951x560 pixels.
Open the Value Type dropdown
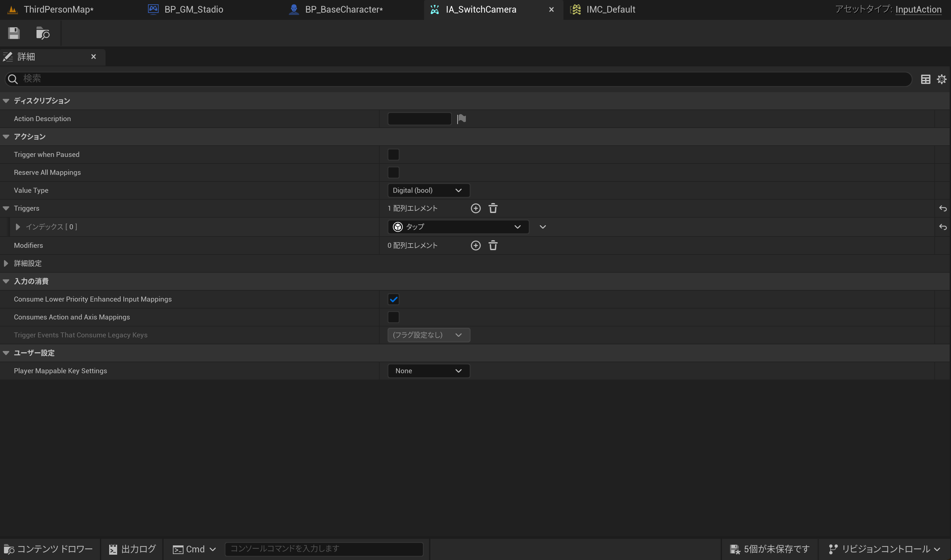[x=428, y=190]
